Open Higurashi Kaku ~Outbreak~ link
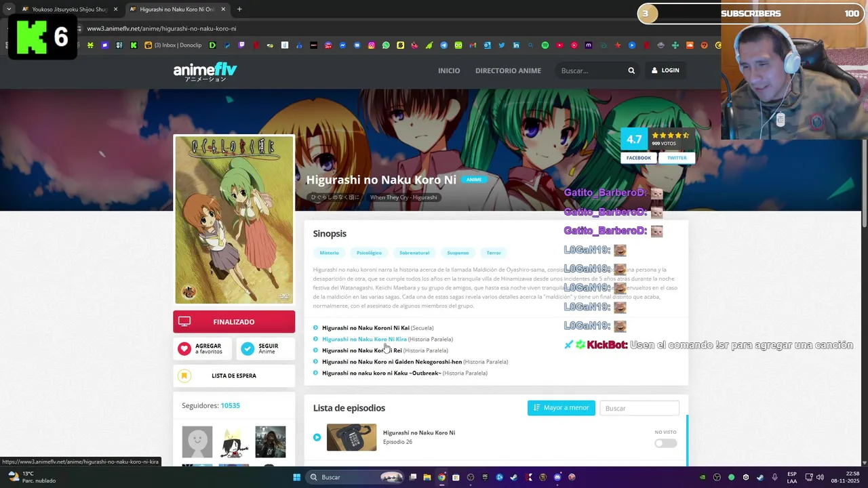Screen dimensions: 868x488 coord(381,373)
